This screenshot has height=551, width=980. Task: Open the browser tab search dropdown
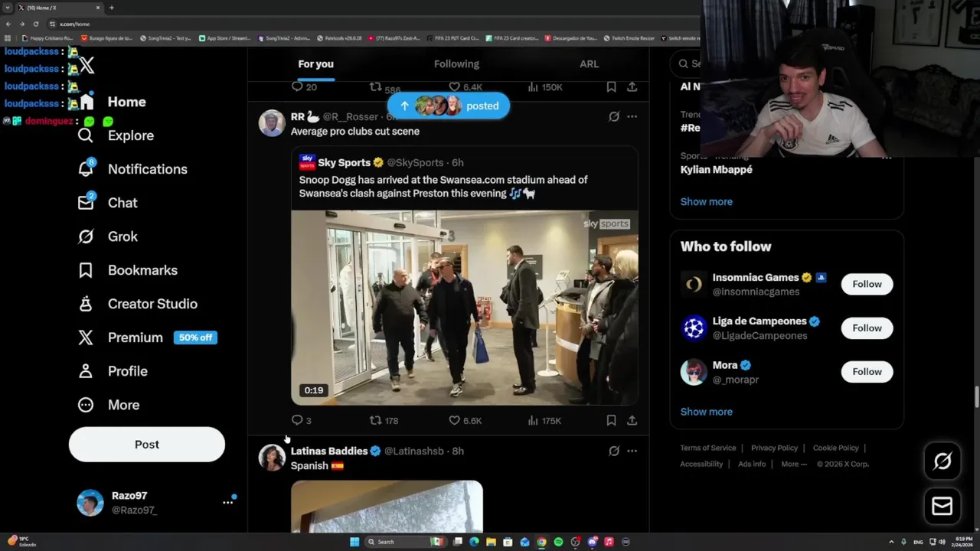8,8
